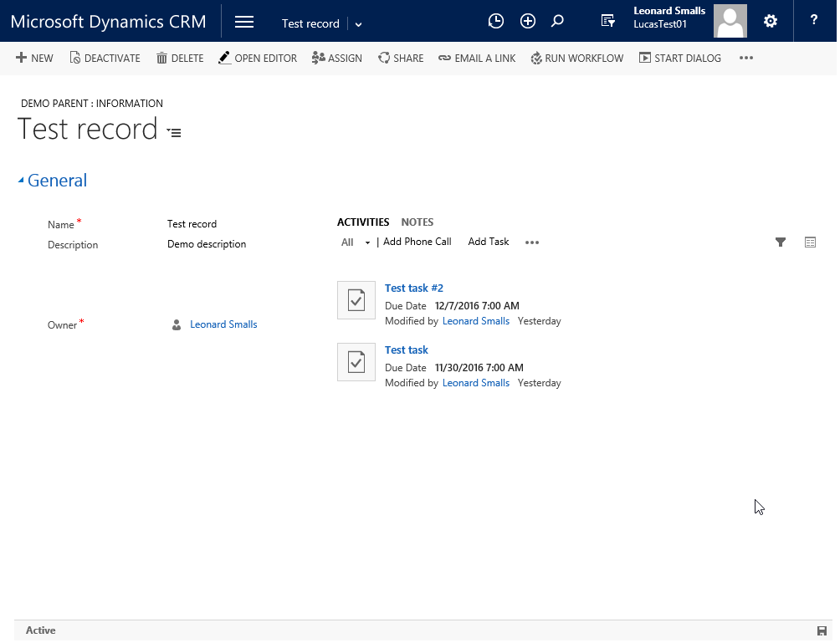Image resolution: width=840 pixels, height=643 pixels.
Task: Expand the Test record breadcrumb dropdown chevron
Action: 358,24
